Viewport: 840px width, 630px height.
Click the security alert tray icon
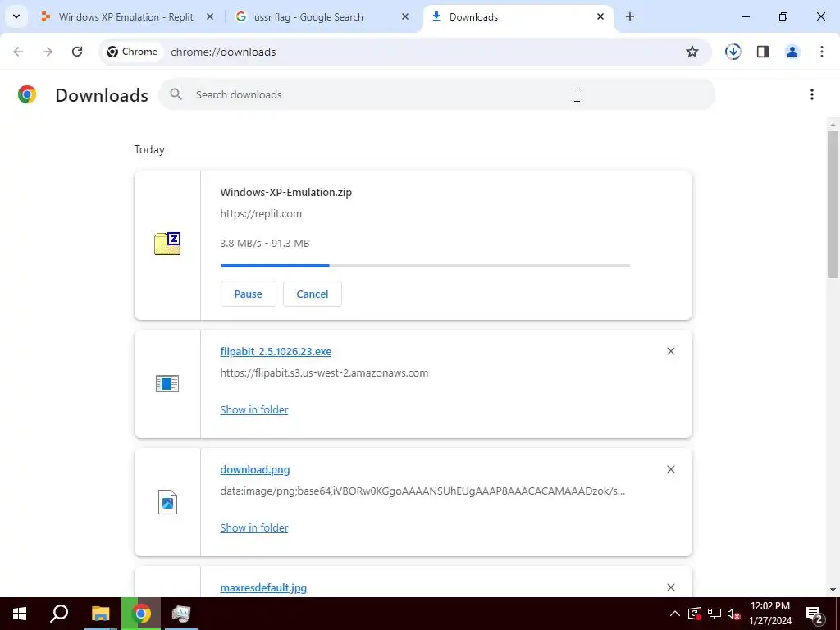coord(695,614)
